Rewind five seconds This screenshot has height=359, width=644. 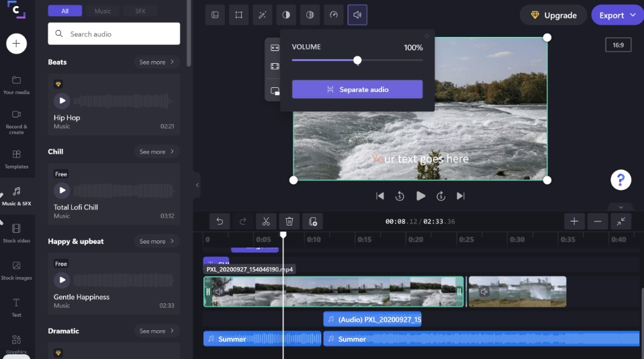click(400, 196)
